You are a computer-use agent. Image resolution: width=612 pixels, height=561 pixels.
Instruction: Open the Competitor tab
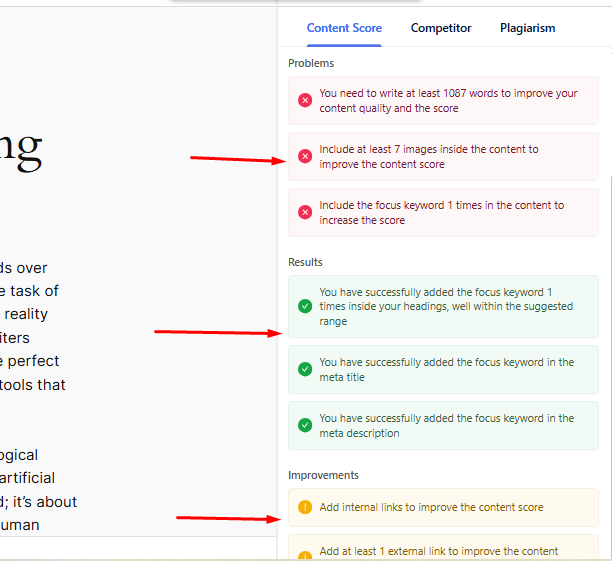pos(441,28)
